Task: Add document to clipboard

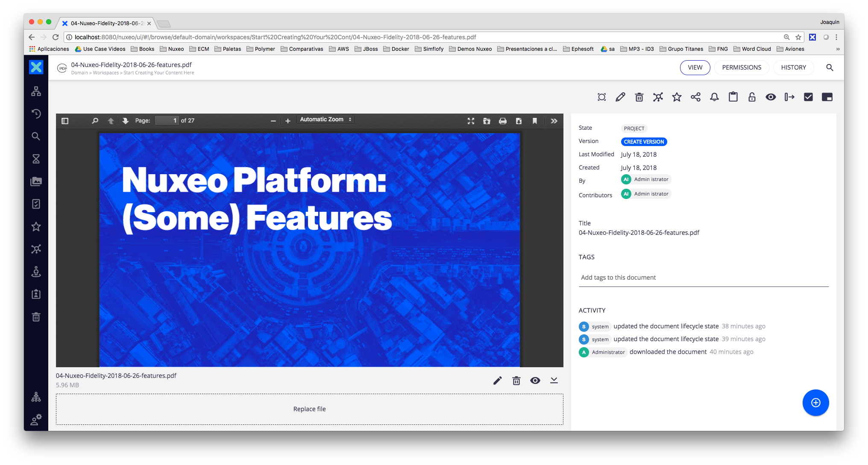Action: click(733, 97)
